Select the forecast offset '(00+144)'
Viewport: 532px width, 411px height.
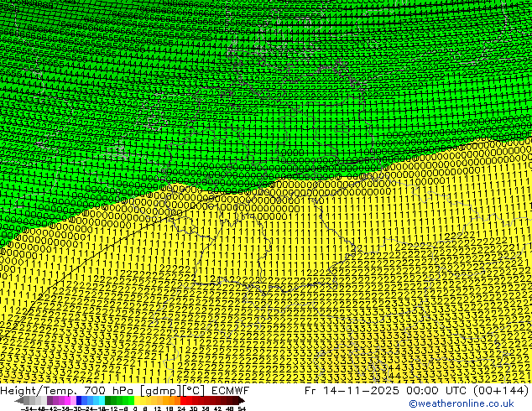point(501,391)
